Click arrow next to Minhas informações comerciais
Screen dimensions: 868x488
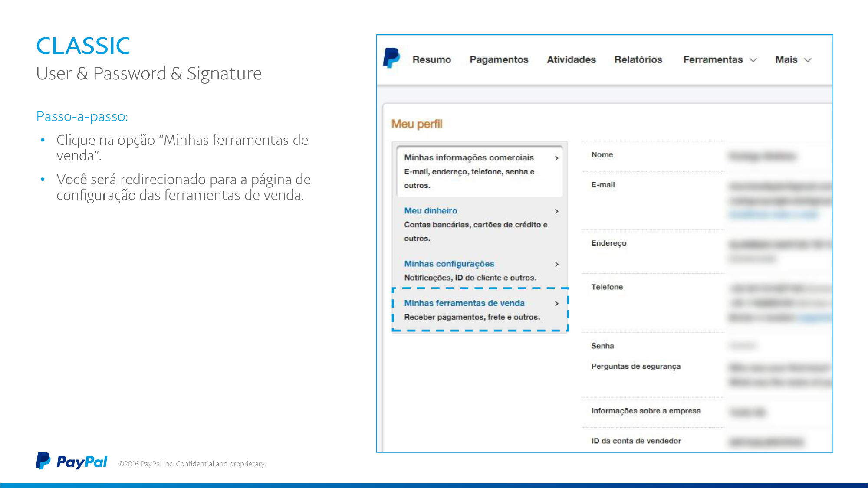click(x=556, y=158)
